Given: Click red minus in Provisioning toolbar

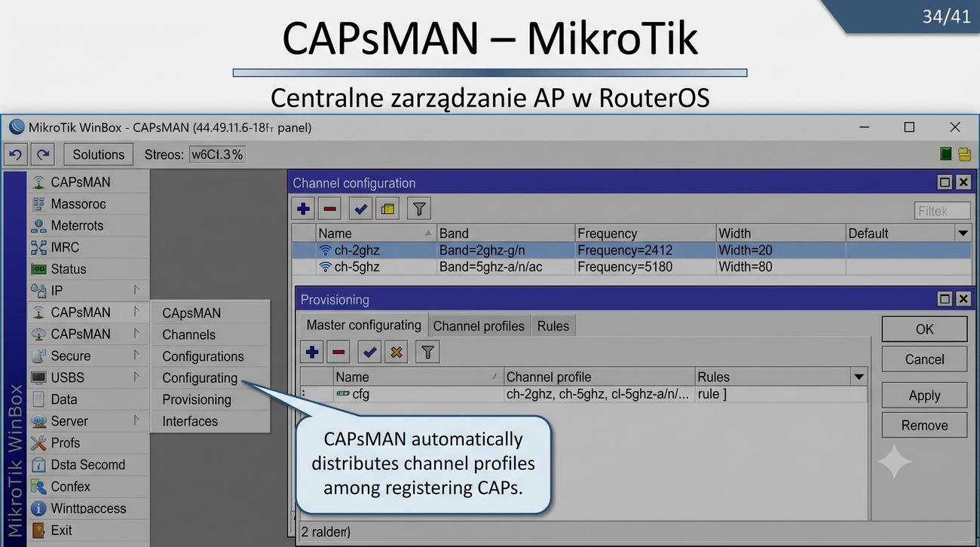Looking at the screenshot, I should click(338, 351).
